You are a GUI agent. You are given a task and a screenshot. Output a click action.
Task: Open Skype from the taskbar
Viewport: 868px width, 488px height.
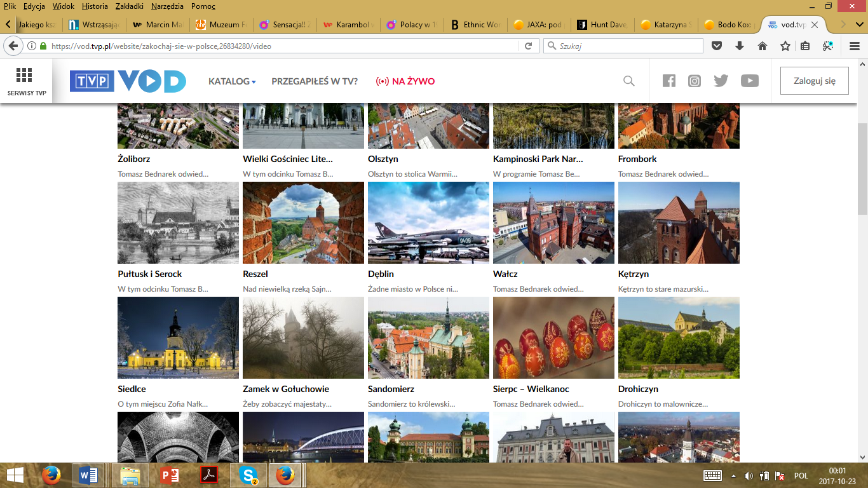[x=248, y=475]
